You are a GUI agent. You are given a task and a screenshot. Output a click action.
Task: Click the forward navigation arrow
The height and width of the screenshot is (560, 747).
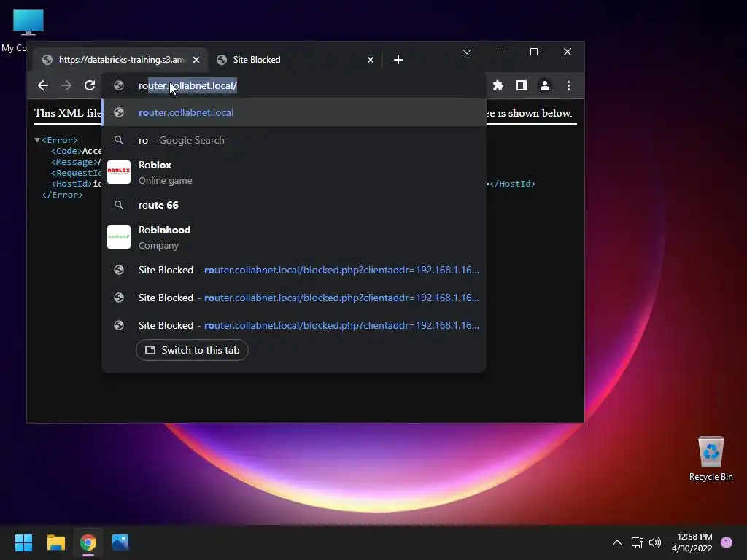[66, 85]
